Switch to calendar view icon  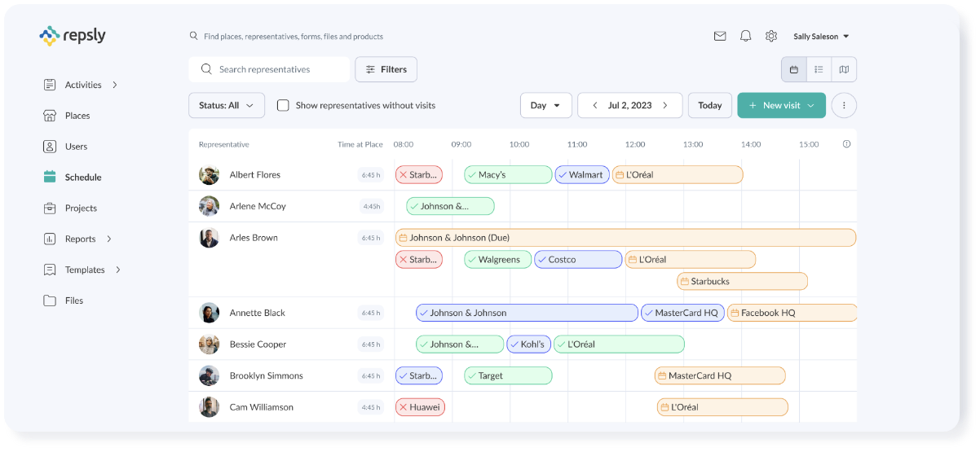793,69
